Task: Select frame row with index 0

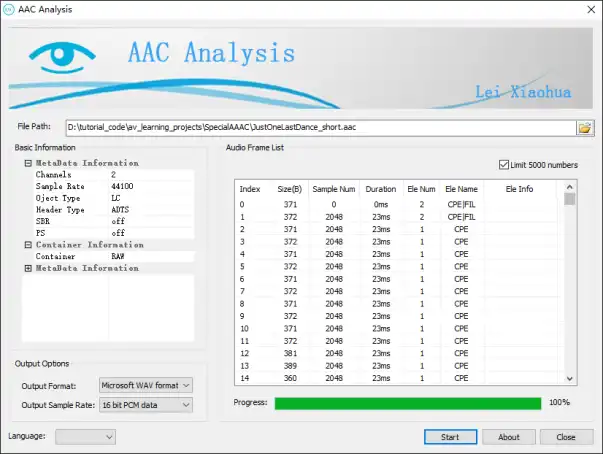Action: 396,205
